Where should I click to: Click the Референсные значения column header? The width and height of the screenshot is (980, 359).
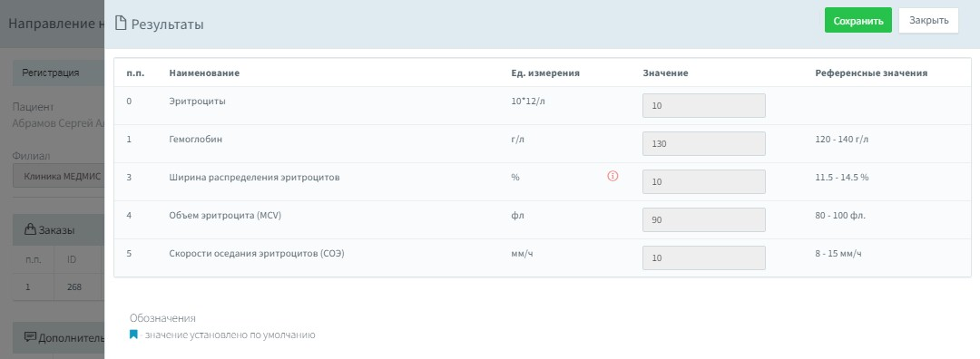tap(870, 73)
